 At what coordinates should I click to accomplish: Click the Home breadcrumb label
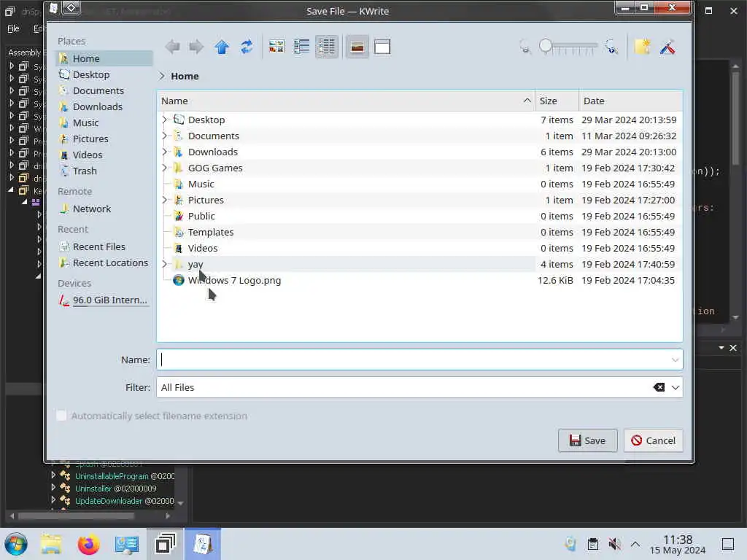coord(185,76)
